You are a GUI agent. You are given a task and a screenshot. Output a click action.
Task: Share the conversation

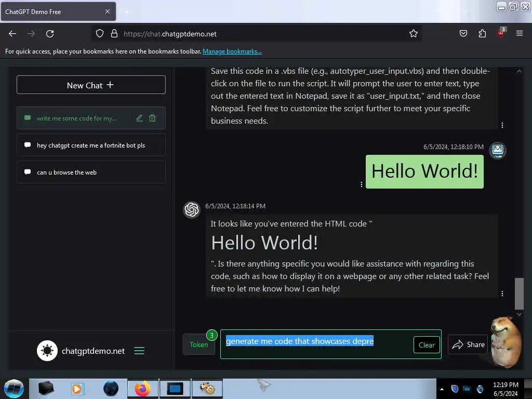[x=468, y=344]
